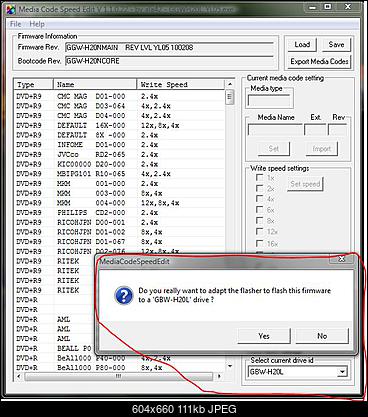The width and height of the screenshot is (368, 417).
Task: Open the File menu
Action: click(x=16, y=24)
